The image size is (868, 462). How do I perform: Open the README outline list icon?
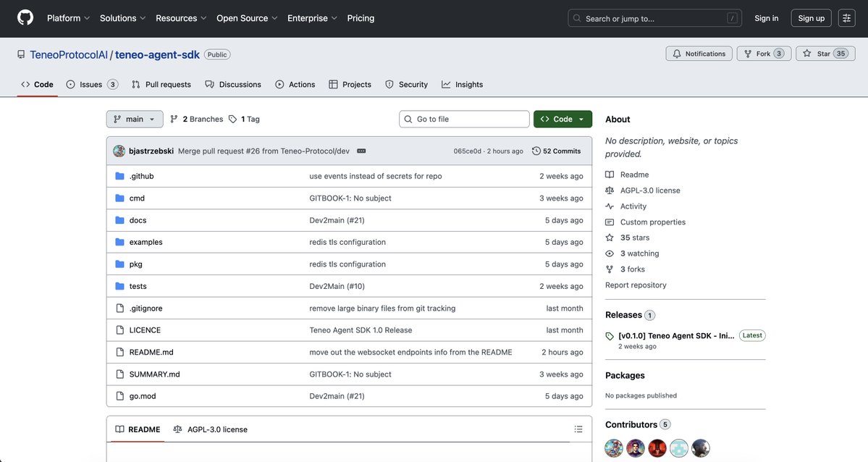point(578,429)
